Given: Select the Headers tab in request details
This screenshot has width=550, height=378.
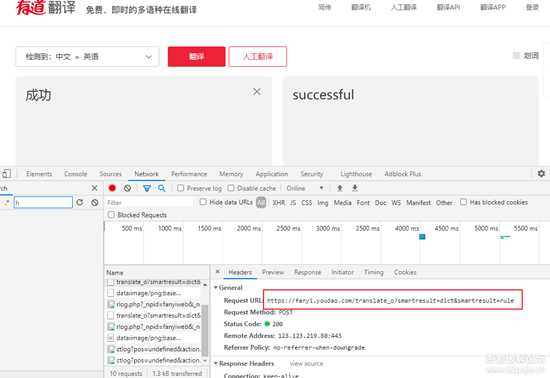Looking at the screenshot, I should click(x=240, y=272).
